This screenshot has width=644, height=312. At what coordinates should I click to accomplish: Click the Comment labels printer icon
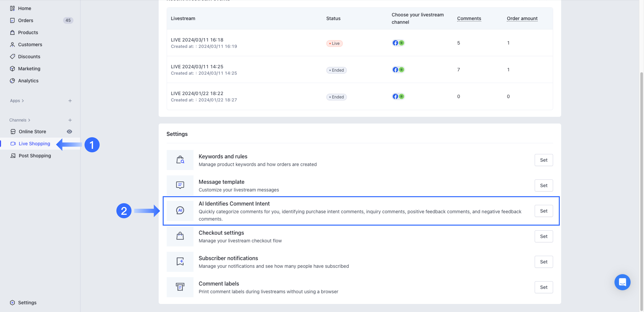180,287
